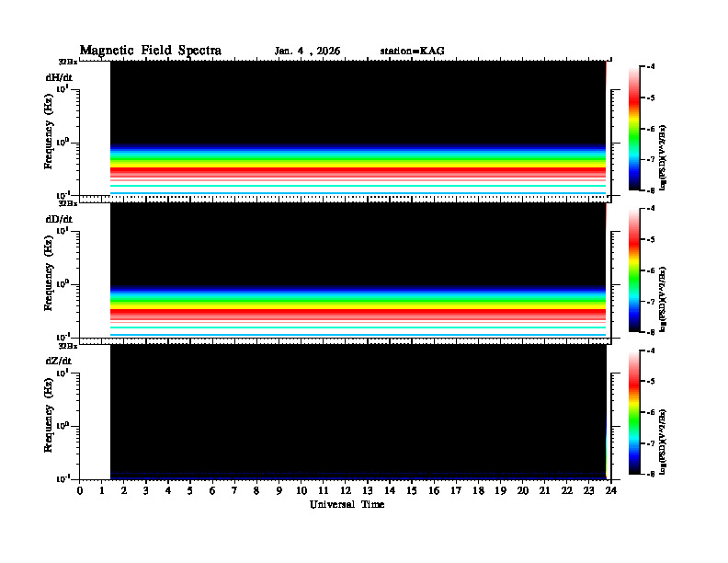Click the log(PSD) label beside dH/dt colorbar
This screenshot has width=728, height=563.
[663, 158]
